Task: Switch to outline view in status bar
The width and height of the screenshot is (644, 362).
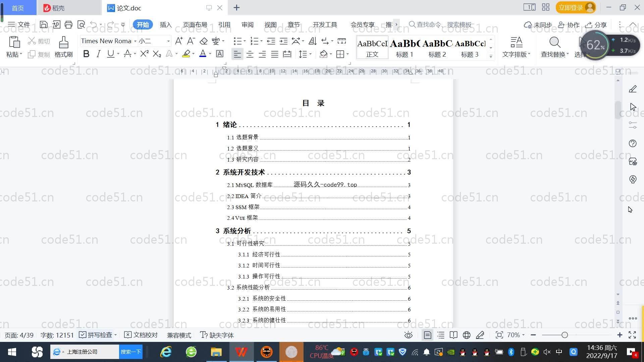Action: pos(441,335)
